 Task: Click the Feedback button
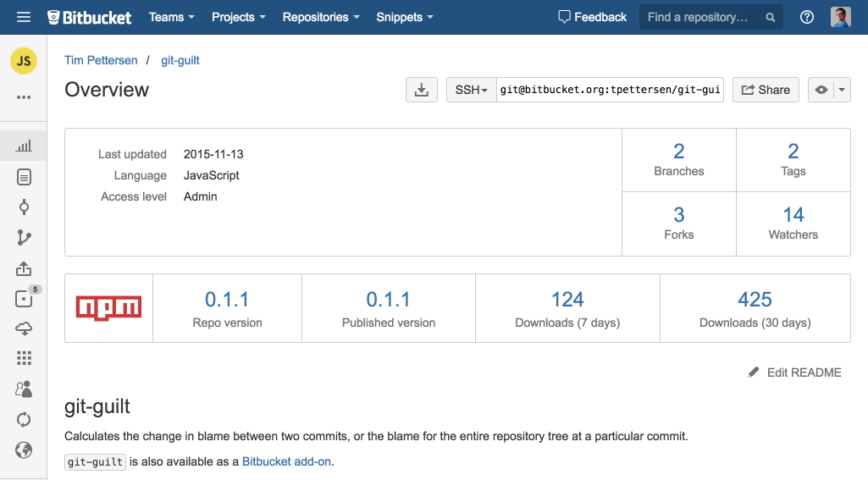point(592,17)
